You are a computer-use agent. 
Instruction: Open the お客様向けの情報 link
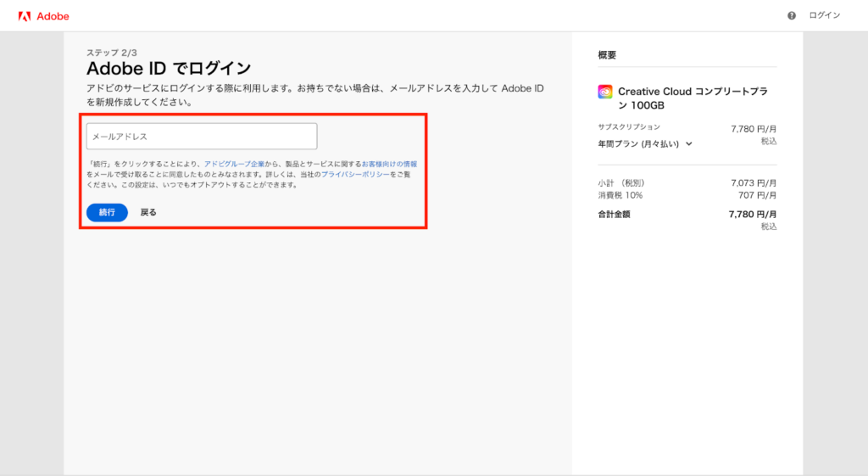pyautogui.click(x=389, y=164)
